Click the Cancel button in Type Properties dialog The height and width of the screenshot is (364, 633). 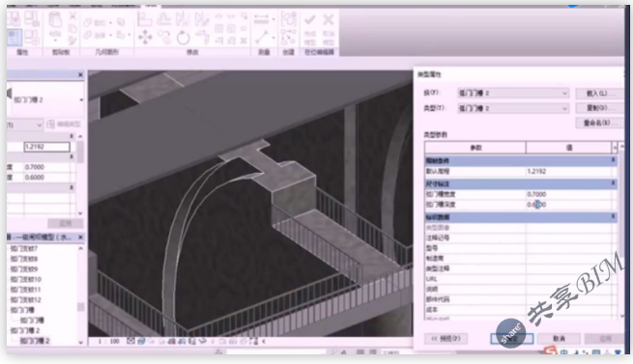[559, 339]
